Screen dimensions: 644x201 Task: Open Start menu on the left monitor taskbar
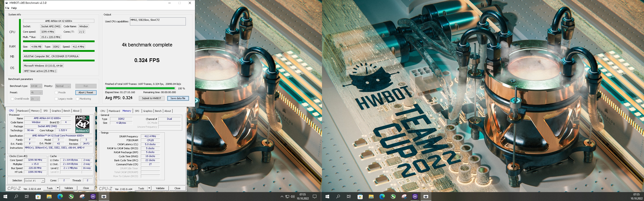click(x=5, y=197)
